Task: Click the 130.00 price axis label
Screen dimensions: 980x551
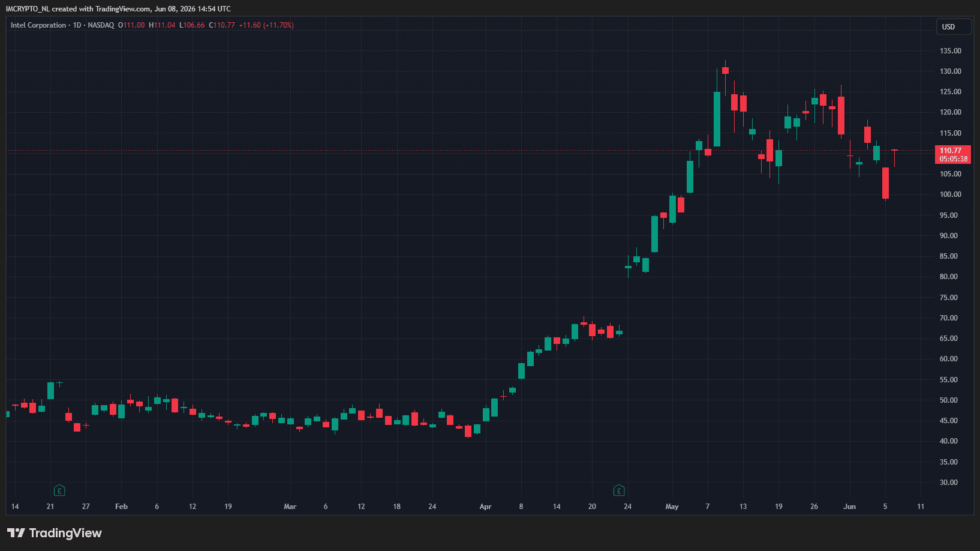Action: click(951, 71)
